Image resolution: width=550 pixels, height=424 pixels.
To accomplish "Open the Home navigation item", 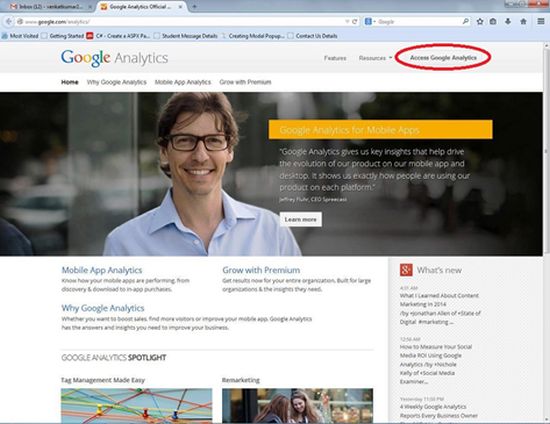I will click(x=69, y=82).
